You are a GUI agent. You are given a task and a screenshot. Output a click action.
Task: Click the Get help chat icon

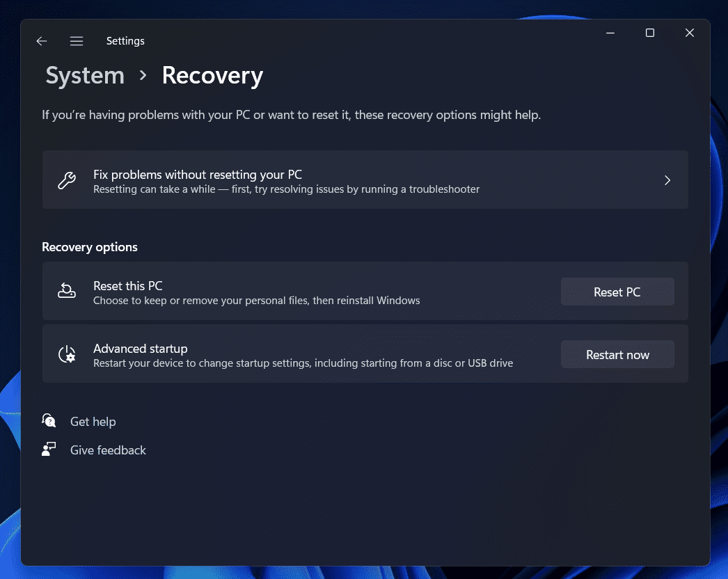[x=49, y=421]
